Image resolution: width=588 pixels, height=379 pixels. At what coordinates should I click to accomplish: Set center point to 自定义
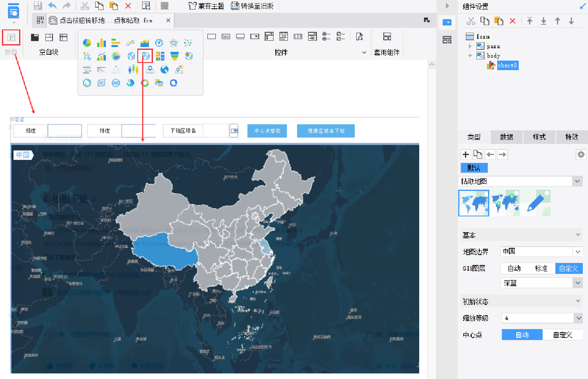(x=563, y=335)
